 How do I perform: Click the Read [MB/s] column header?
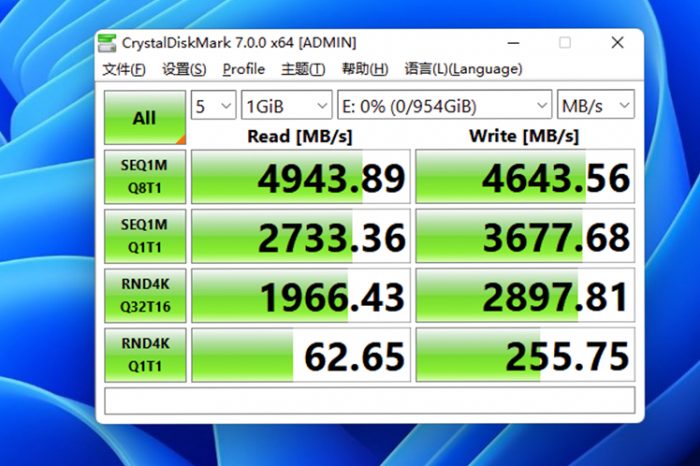coord(300,136)
